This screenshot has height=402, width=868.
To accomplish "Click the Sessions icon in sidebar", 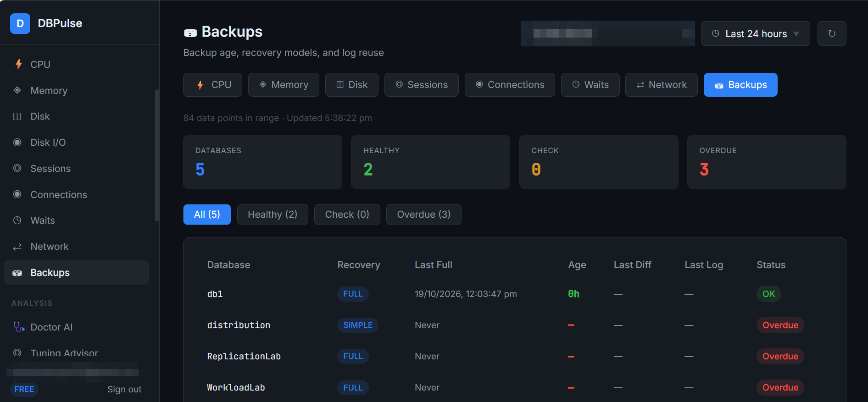I will (17, 168).
